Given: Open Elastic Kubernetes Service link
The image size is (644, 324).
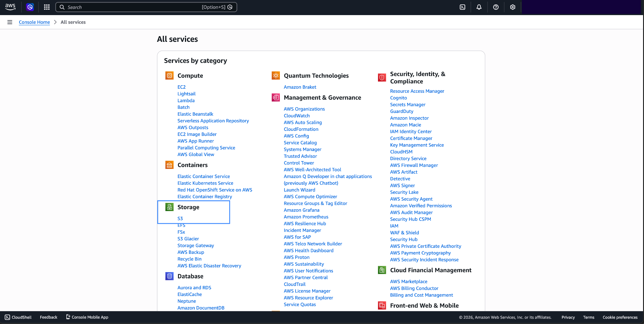Looking at the screenshot, I should click(x=205, y=183).
